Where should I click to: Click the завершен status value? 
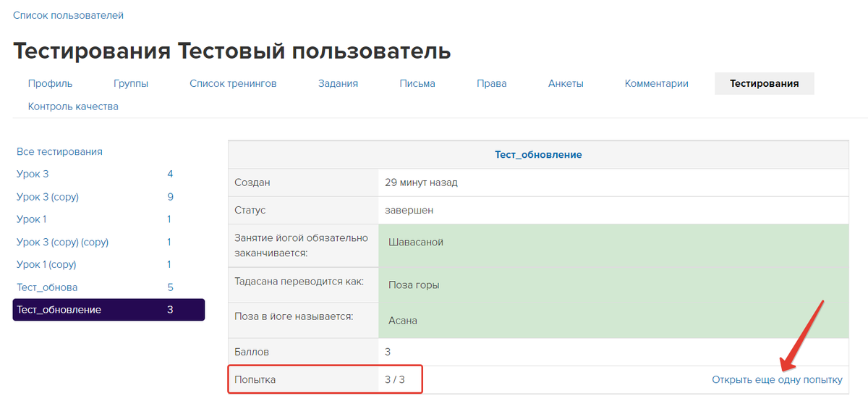coord(409,210)
